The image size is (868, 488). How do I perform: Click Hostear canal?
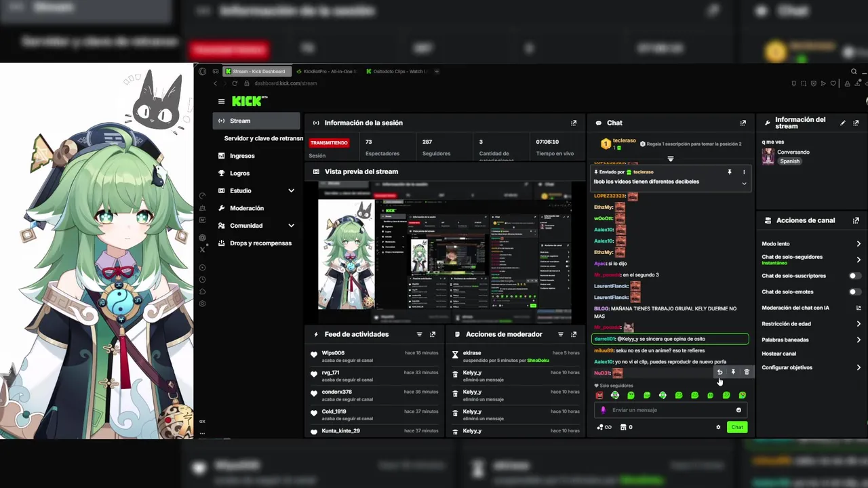click(779, 354)
